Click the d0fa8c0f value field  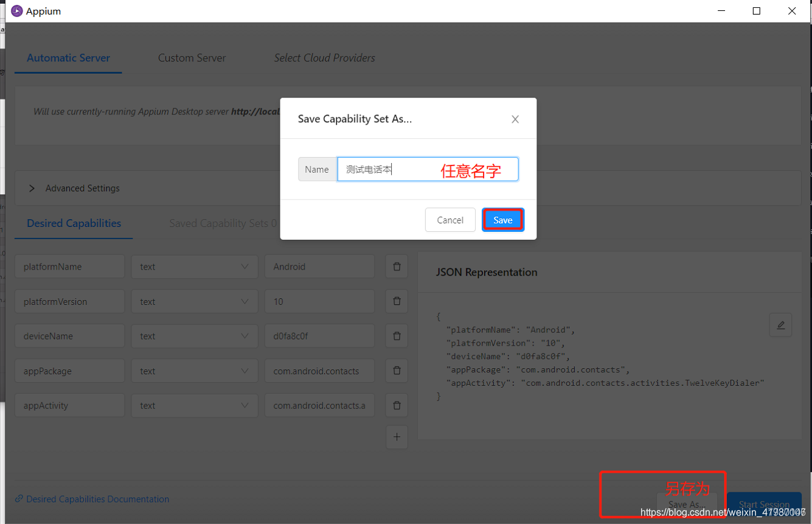[319, 336]
